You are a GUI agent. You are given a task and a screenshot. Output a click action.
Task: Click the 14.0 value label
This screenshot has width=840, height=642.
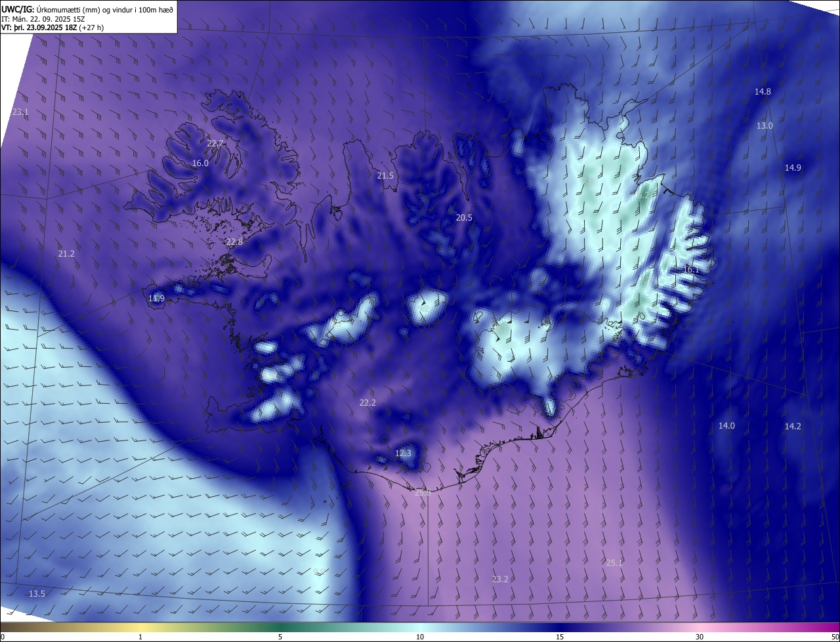click(726, 425)
